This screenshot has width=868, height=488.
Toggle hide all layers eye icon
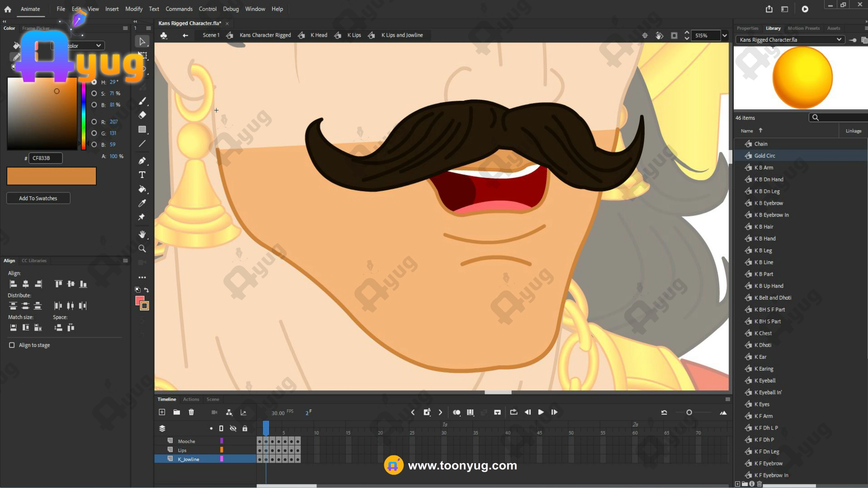click(233, 428)
